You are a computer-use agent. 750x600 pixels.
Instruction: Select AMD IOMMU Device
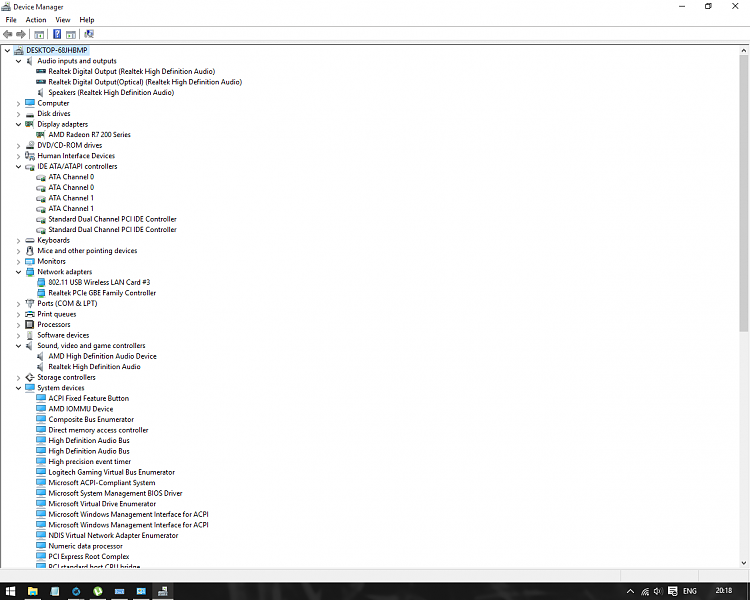tap(81, 409)
